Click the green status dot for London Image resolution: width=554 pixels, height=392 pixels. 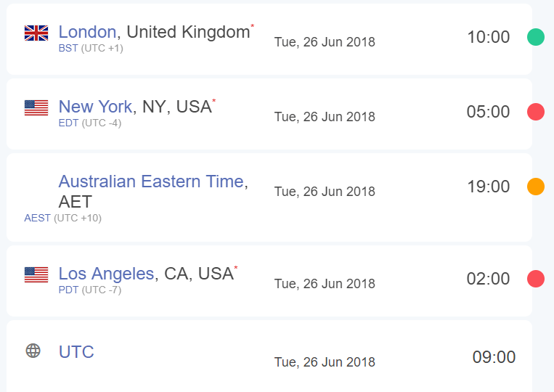click(536, 37)
